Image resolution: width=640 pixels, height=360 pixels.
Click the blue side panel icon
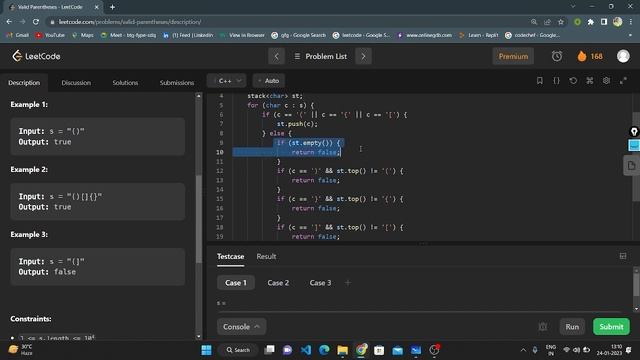[634, 145]
